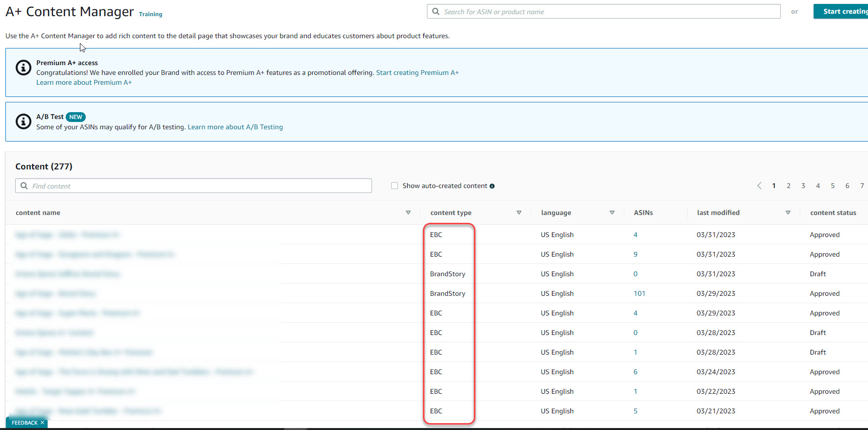Select Approved status dated 03/21/2023

click(825, 411)
